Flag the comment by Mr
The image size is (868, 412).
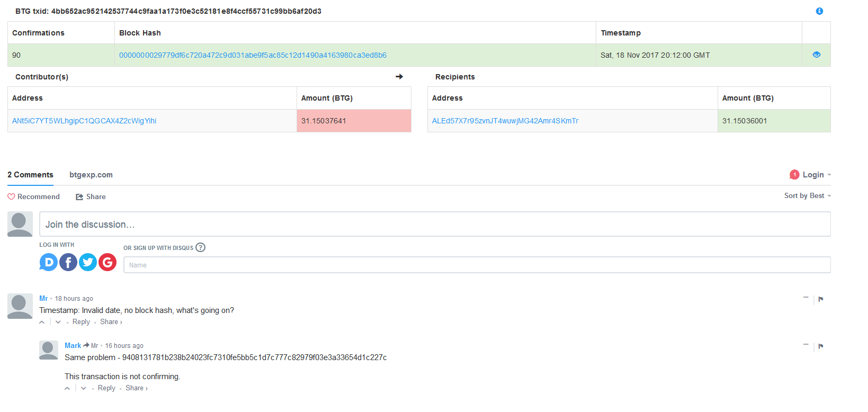click(821, 299)
